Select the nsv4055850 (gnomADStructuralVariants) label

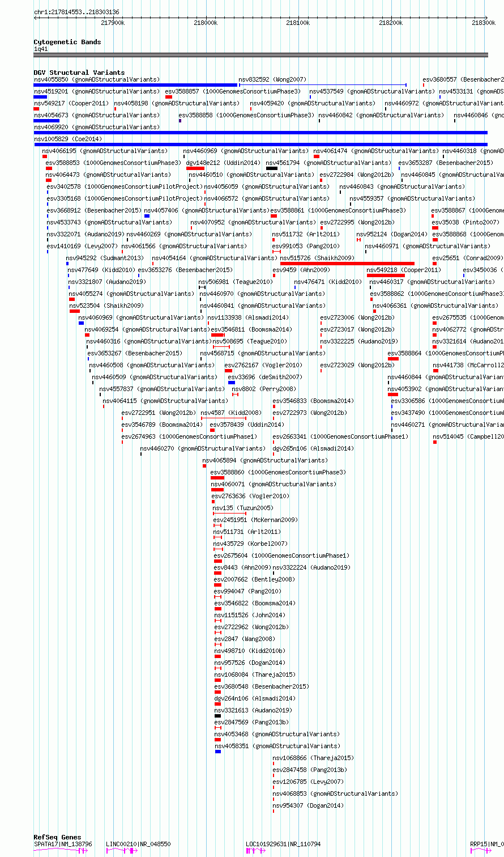click(97, 79)
